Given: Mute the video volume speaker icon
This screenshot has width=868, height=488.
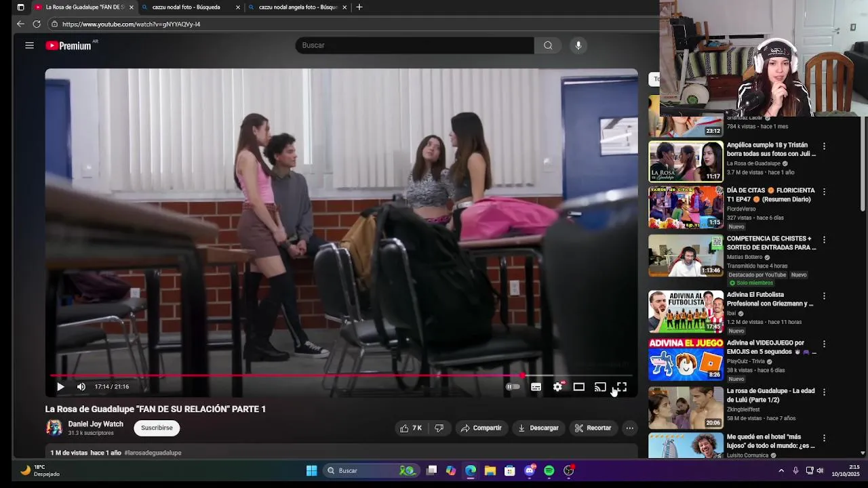Looking at the screenshot, I should 81,387.
